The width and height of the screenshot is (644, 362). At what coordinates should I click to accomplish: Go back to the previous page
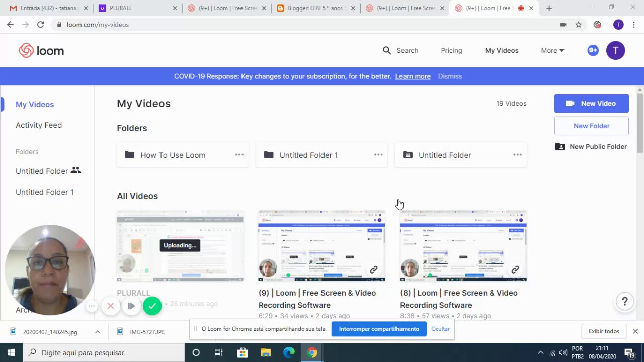10,25
